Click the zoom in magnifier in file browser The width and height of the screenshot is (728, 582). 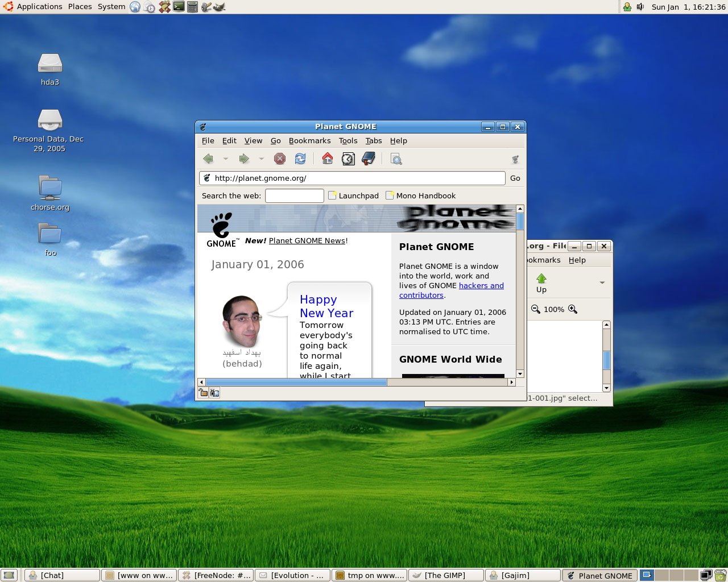click(x=573, y=309)
